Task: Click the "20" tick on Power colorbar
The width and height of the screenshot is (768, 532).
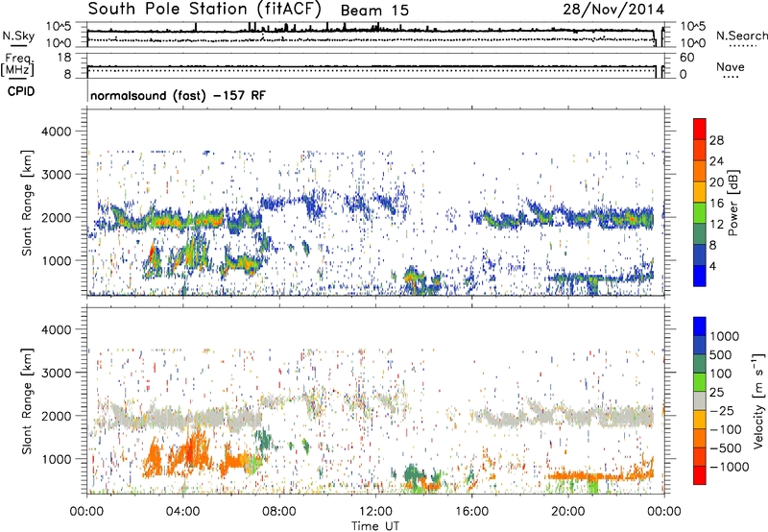Action: 716,182
